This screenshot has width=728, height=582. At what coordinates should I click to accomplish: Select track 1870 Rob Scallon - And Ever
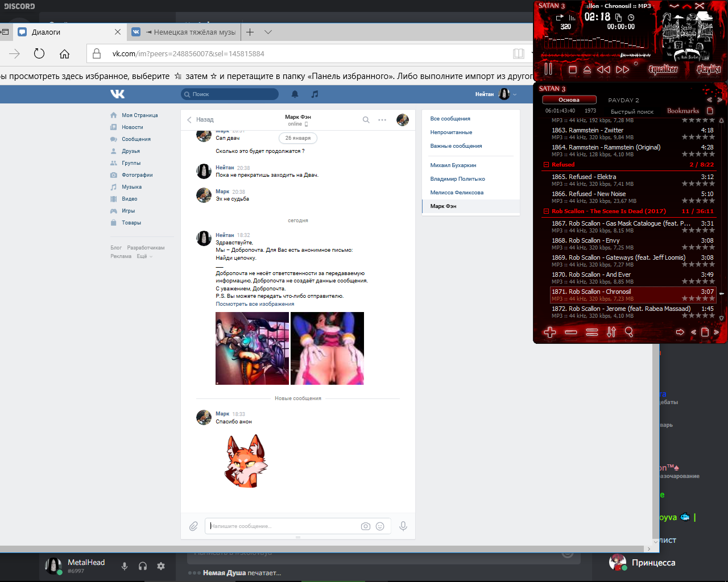coord(631,278)
